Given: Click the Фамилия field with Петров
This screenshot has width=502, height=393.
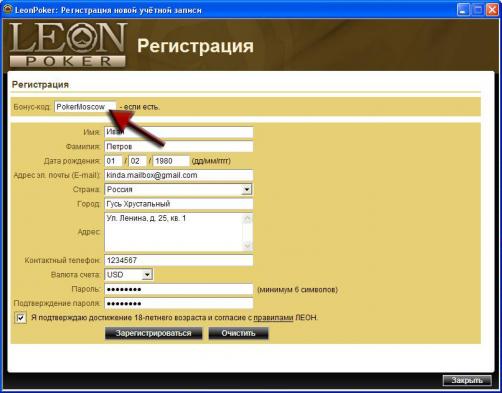Looking at the screenshot, I should pos(179,147).
